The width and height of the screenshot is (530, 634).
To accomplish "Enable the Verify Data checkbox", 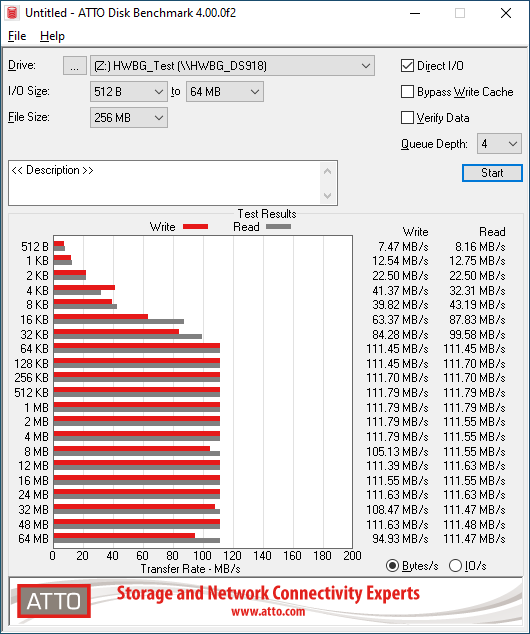I will point(407,118).
